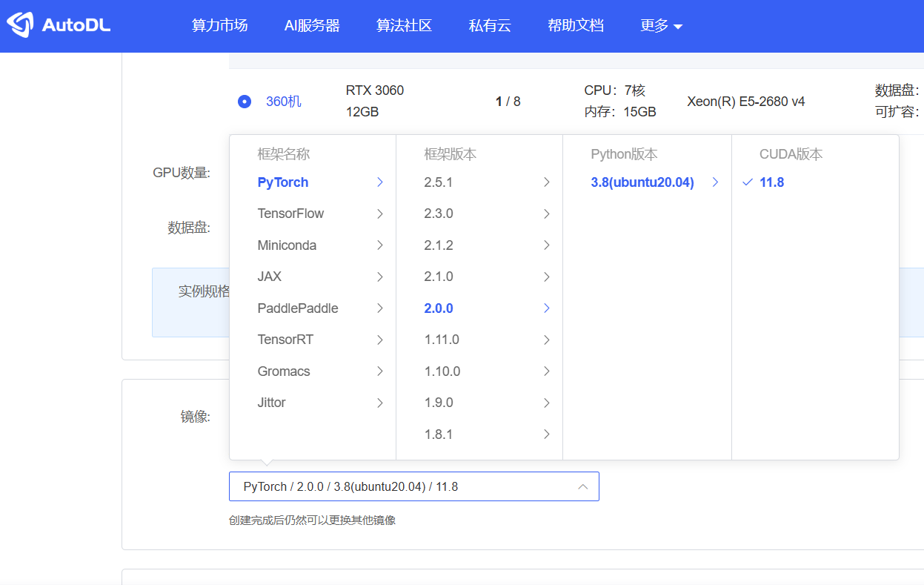This screenshot has height=585, width=924.
Task: Select framework version 1.11.0
Action: pos(442,340)
